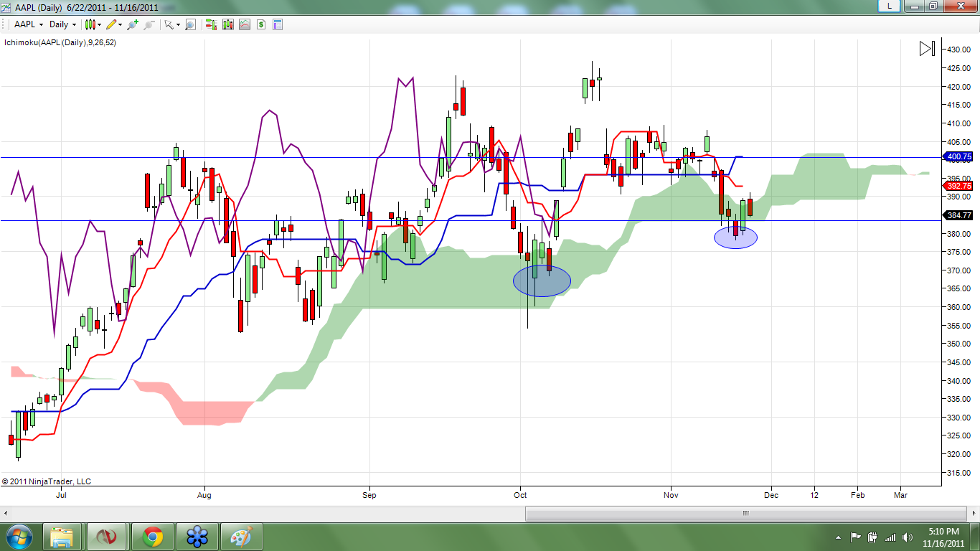
Task: Open the Indicators icon
Action: pos(245,24)
